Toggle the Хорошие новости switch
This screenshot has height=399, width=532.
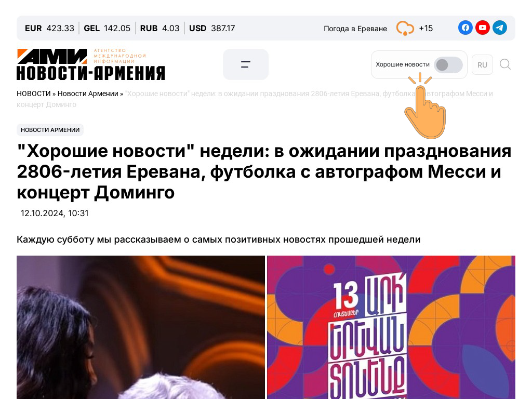(x=448, y=65)
